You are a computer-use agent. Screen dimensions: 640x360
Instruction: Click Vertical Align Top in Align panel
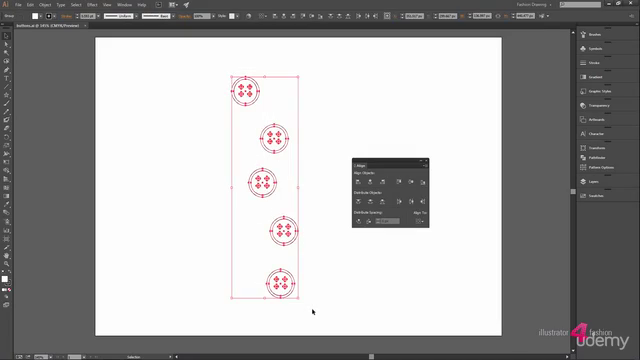pos(399,182)
